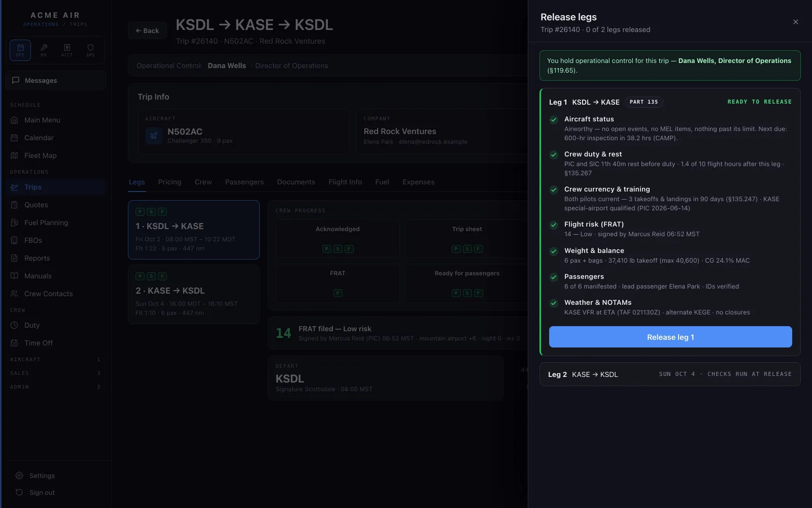The width and height of the screenshot is (812, 508).
Task: Switch to the Pricing tab
Action: pyautogui.click(x=170, y=182)
